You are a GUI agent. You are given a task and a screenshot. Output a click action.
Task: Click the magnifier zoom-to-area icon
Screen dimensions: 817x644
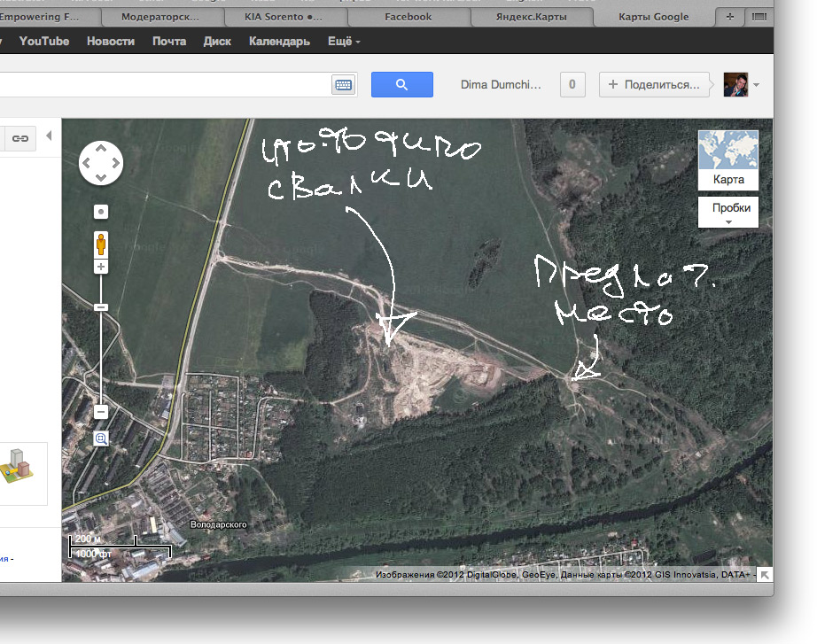pyautogui.click(x=101, y=438)
